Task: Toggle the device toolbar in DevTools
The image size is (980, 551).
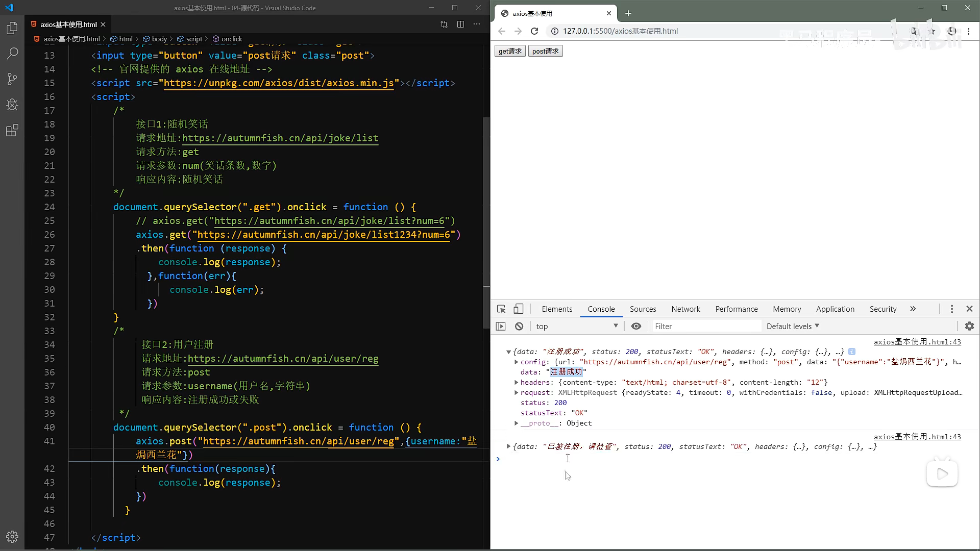Action: [518, 309]
